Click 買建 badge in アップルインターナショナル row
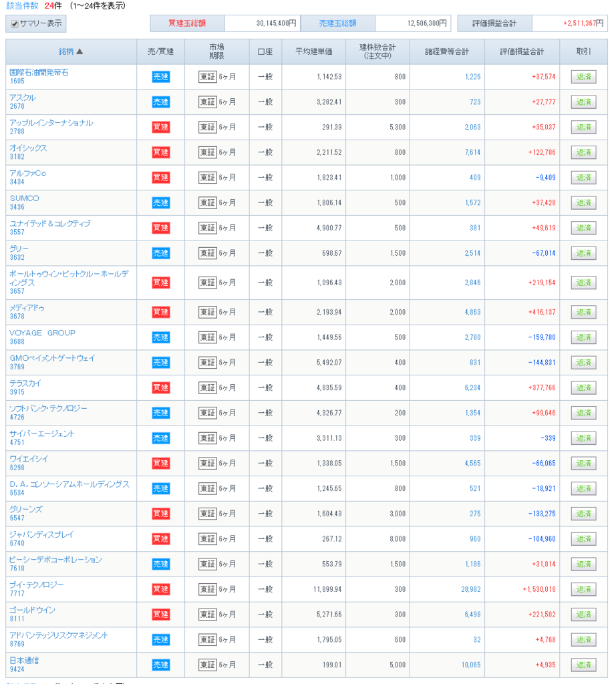This screenshot has height=684, width=616. 160,128
